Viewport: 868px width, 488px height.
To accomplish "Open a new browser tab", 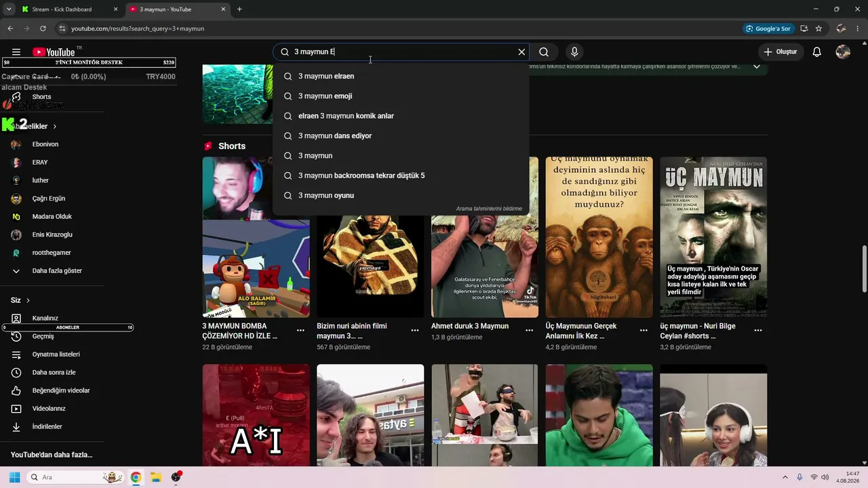I will coord(239,9).
